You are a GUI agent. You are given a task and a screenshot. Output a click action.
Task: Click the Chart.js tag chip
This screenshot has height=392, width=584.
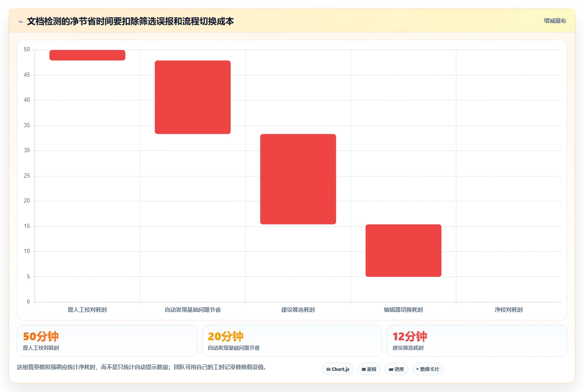click(338, 369)
